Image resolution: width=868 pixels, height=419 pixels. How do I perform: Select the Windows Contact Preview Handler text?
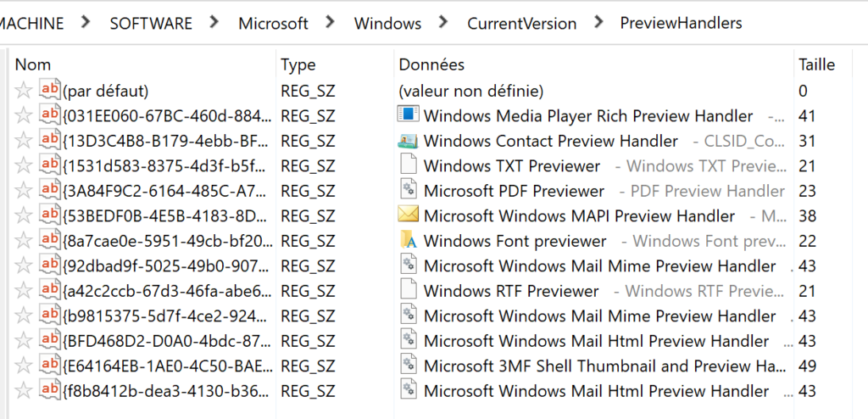pos(551,141)
